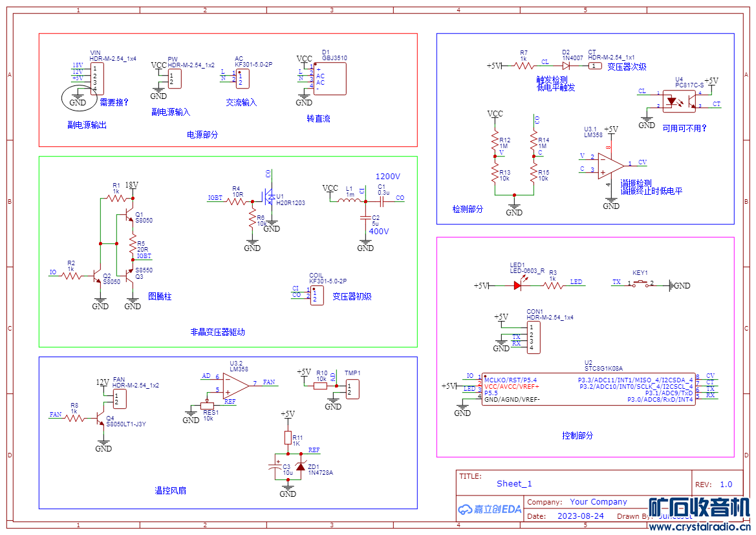Image resolution: width=756 pixels, height=535 pixels.
Task: Select the COIL KF301 terminal block symbol
Action: tap(317, 295)
